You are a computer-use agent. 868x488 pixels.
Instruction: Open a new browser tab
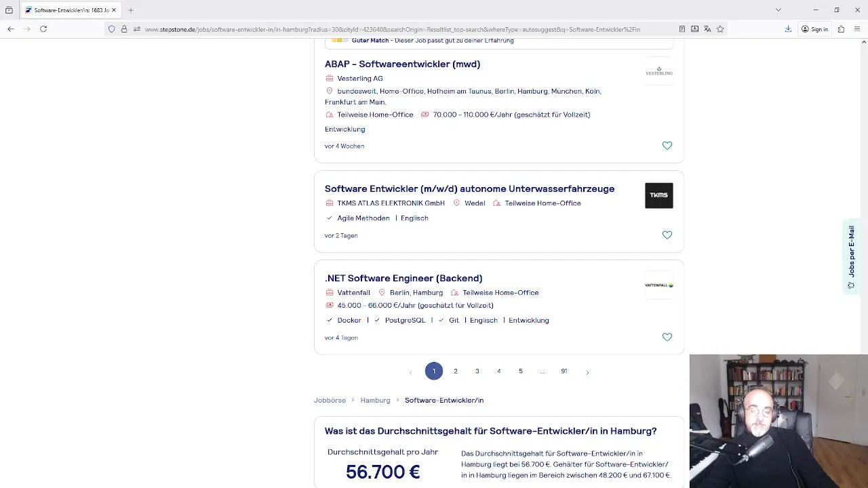tap(131, 10)
